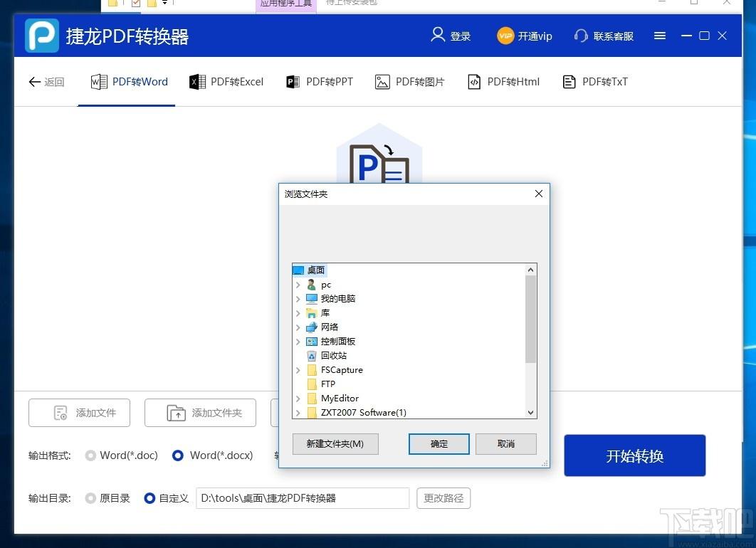Click the pc user icon in tree

(312, 285)
